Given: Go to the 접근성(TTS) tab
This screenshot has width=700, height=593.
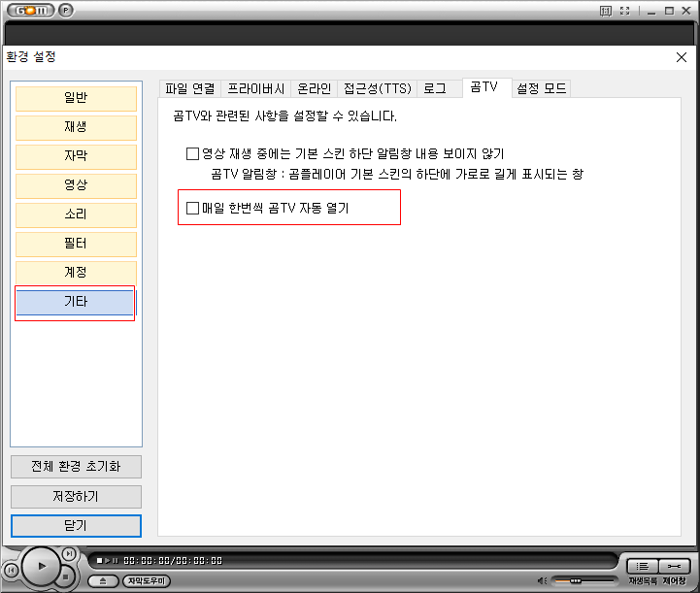Looking at the screenshot, I should tap(378, 88).
